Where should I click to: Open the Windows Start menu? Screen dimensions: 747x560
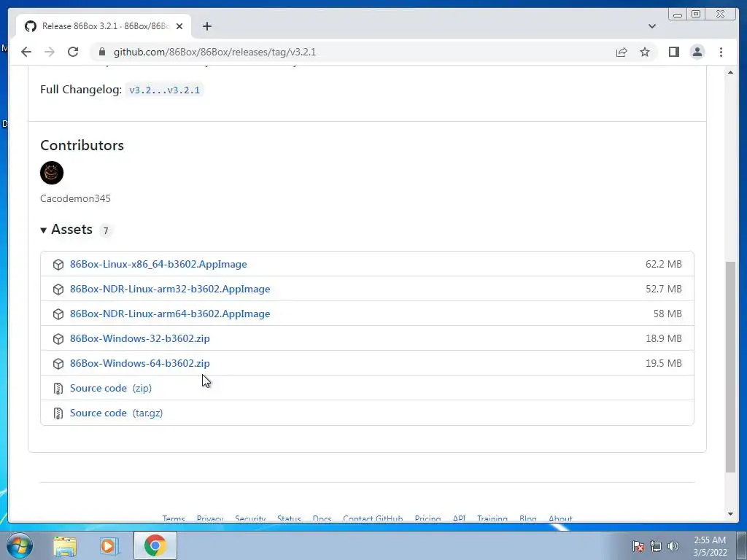point(20,545)
